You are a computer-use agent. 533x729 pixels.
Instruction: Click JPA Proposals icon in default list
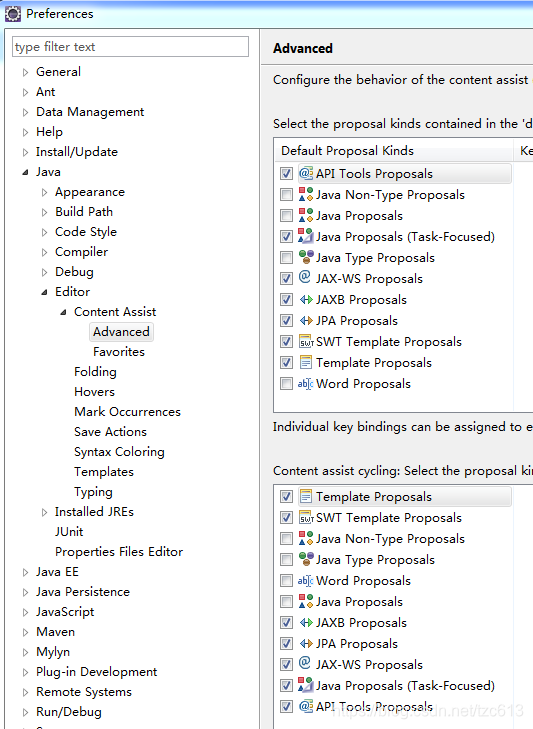[x=306, y=320]
